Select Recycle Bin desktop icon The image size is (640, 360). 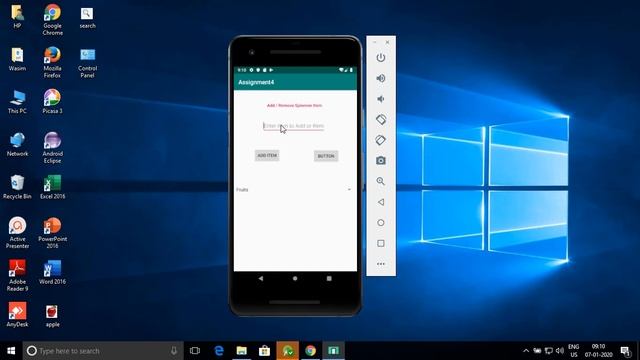coord(17,187)
